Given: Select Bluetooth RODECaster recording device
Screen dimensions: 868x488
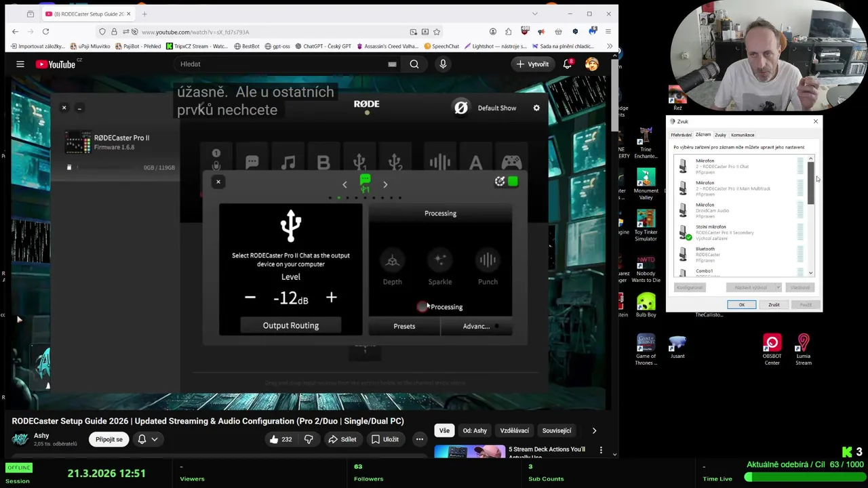Looking at the screenshot, I should (739, 254).
